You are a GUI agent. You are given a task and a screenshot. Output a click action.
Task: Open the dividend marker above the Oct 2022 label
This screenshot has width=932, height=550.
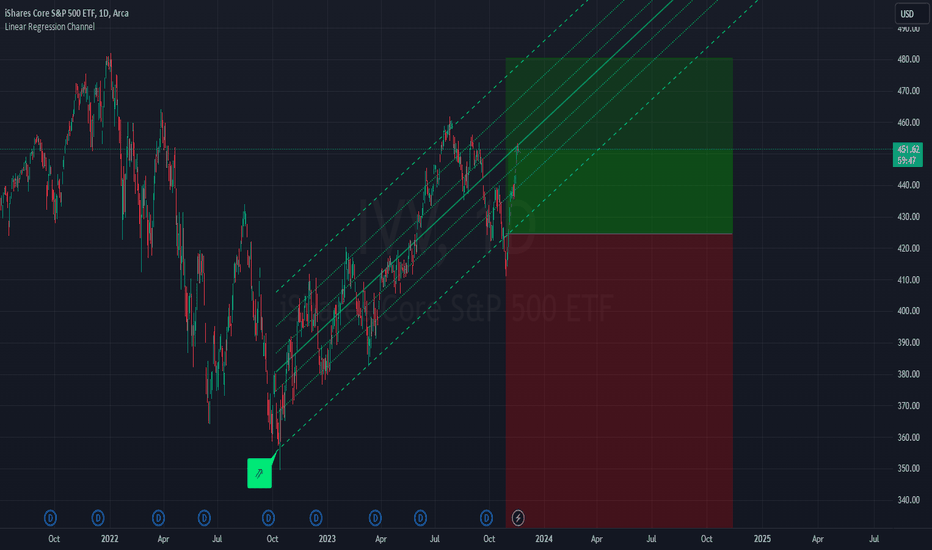tap(269, 518)
